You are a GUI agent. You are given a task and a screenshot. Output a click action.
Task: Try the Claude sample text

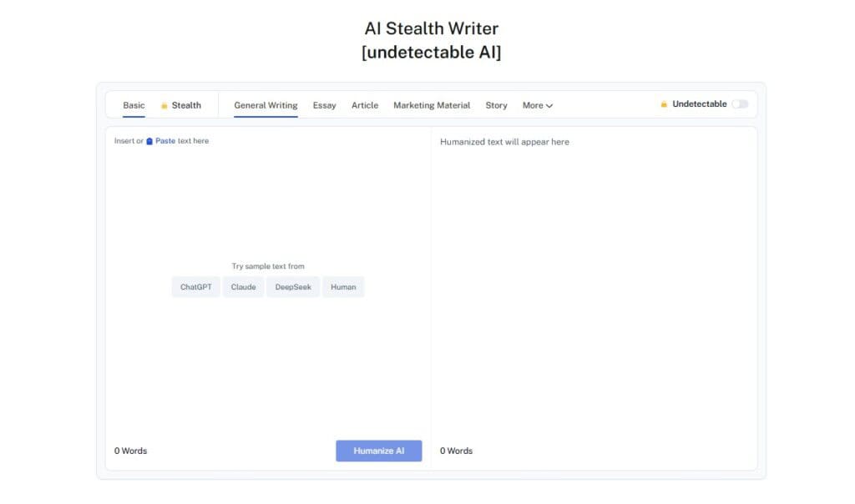click(x=243, y=287)
